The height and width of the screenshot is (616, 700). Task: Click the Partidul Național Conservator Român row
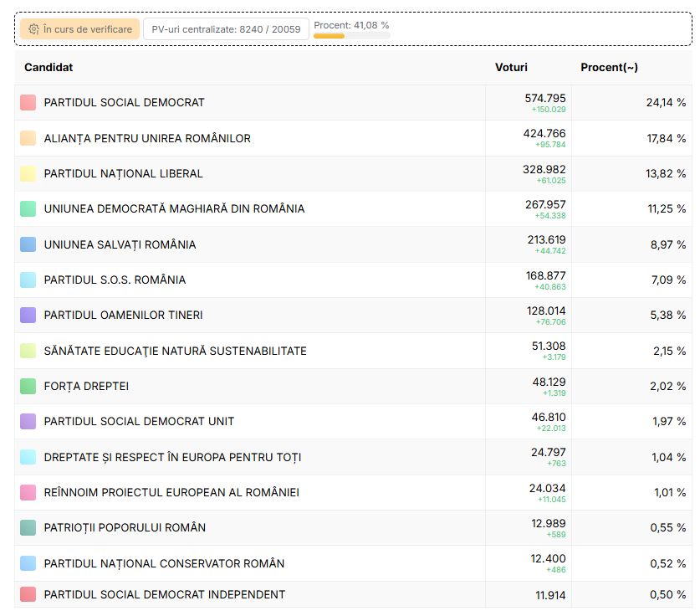[x=164, y=563]
